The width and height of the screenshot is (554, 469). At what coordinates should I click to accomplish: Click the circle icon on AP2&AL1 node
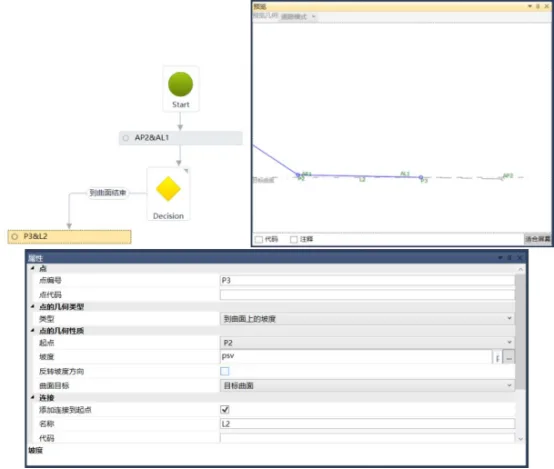tap(126, 138)
